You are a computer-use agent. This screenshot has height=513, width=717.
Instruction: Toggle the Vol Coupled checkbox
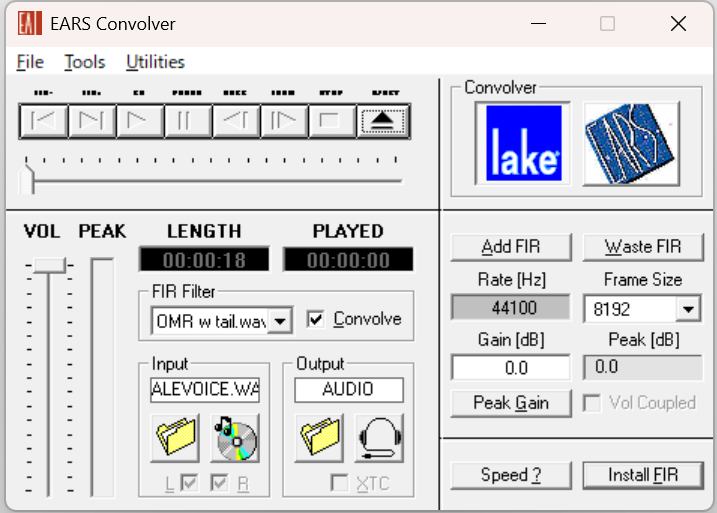592,403
